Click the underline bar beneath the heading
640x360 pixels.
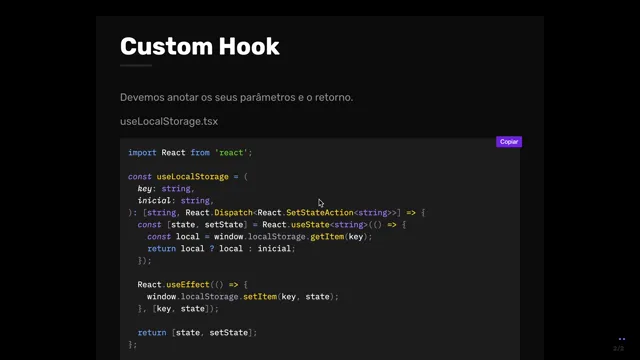tap(136, 65)
